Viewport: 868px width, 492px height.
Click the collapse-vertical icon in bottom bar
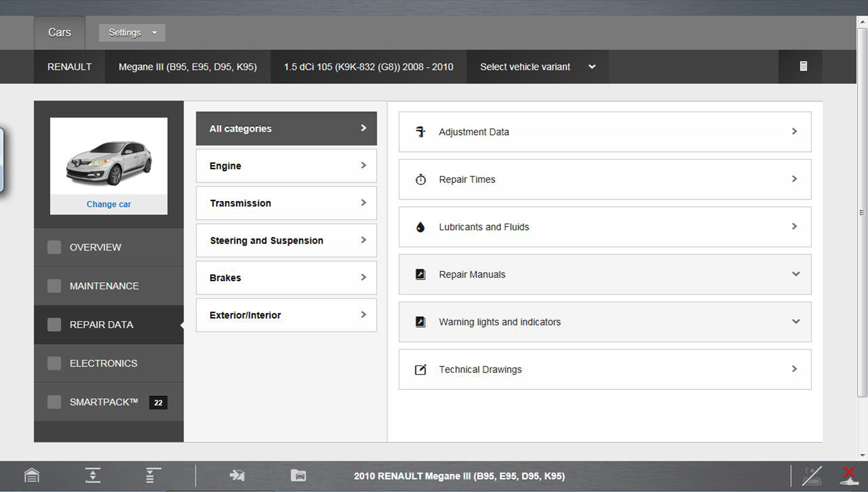93,476
